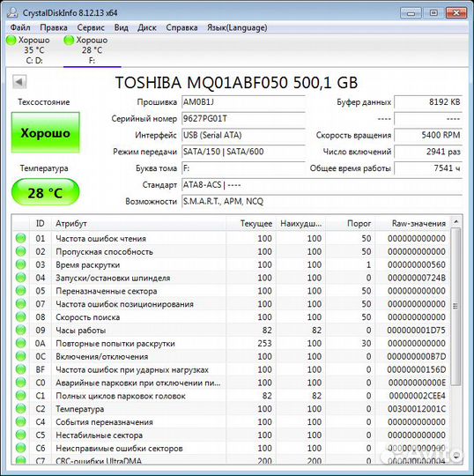The image size is (474, 476).
Task: Click the attribute list vertical scrollbar thumb
Action: point(455,307)
